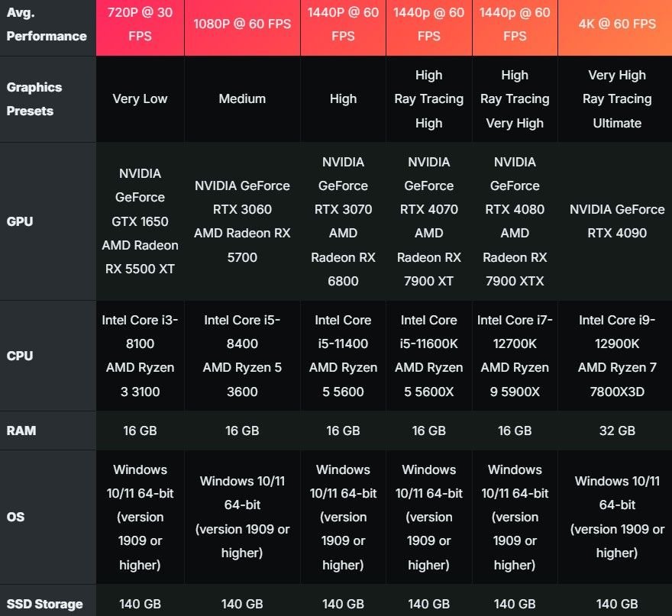The height and width of the screenshot is (616, 672).
Task: Click the "140 GB" cell in the 720P column
Action: [141, 601]
